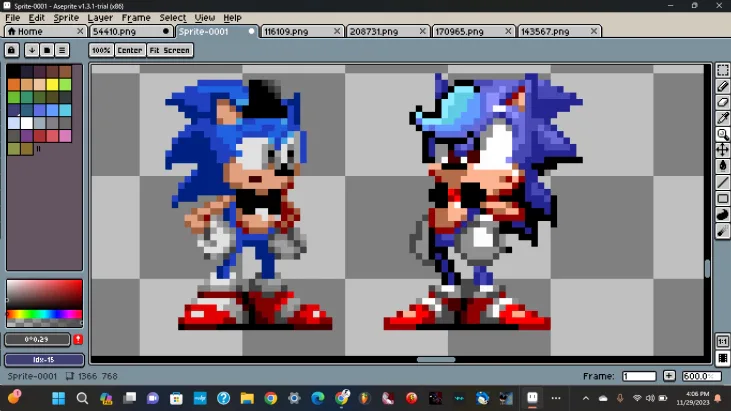731x411 pixels.
Task: Close the 143567.png tab
Action: click(593, 31)
